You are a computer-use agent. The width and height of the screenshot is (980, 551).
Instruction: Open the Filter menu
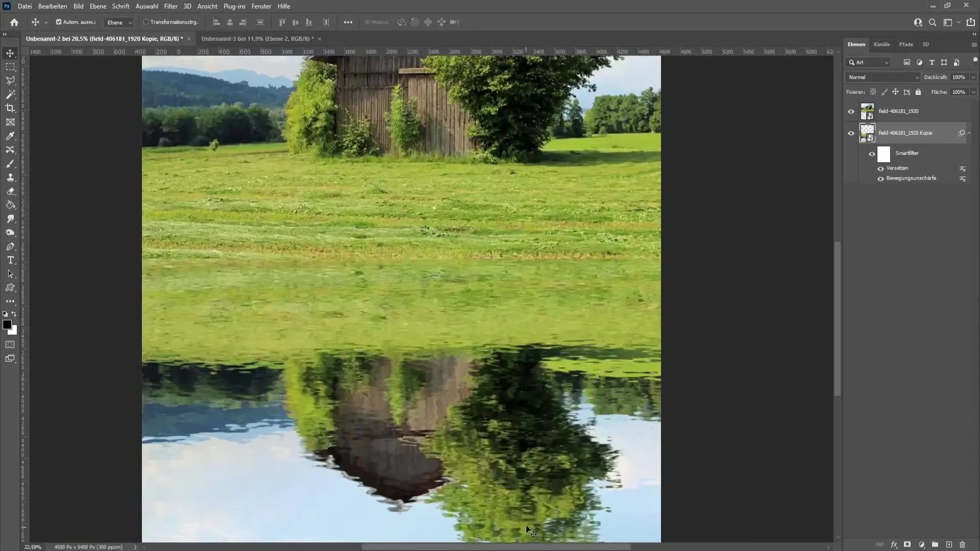[170, 6]
